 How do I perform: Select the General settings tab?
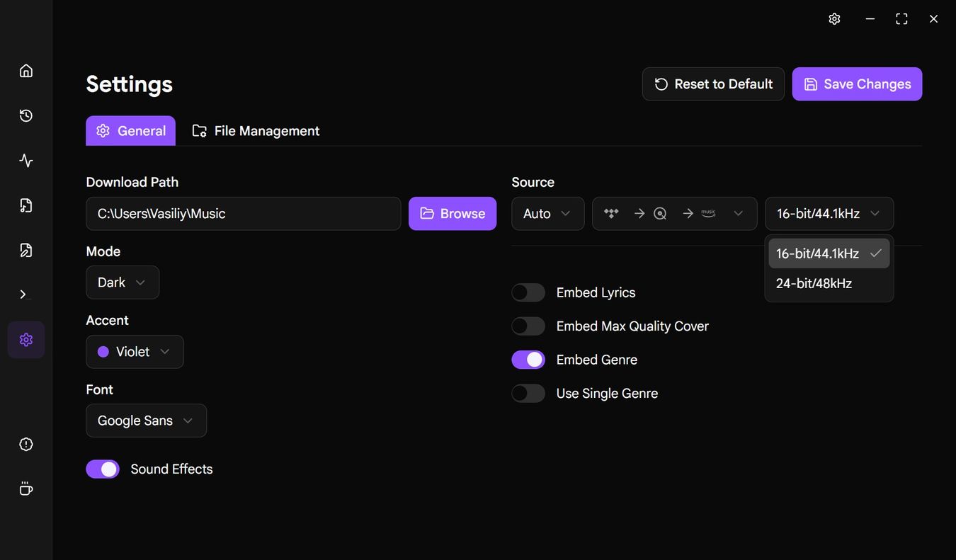click(x=130, y=130)
